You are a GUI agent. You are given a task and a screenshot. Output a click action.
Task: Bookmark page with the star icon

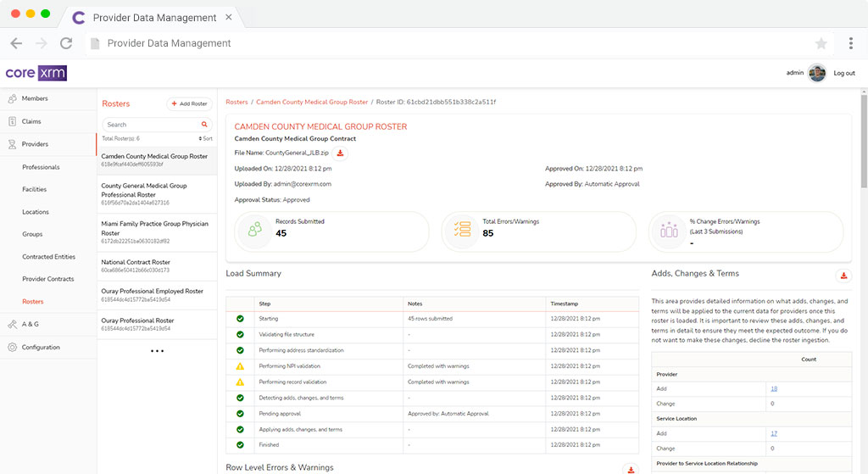tap(821, 43)
